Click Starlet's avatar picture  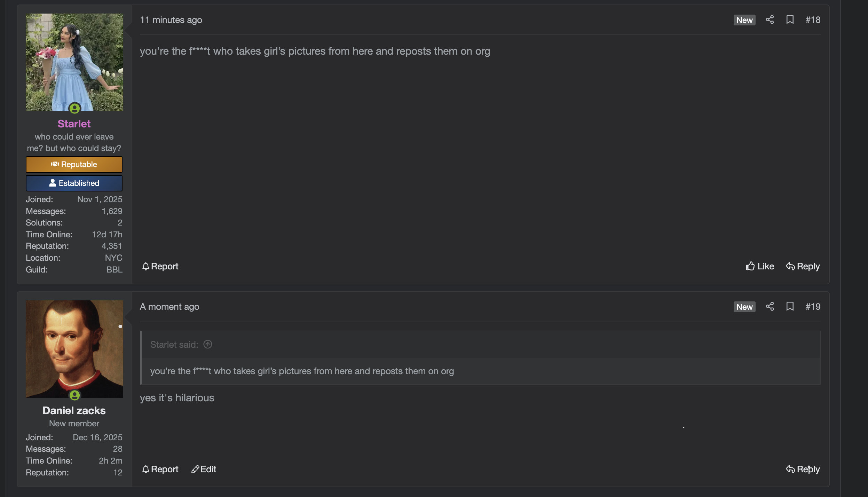[x=74, y=62]
